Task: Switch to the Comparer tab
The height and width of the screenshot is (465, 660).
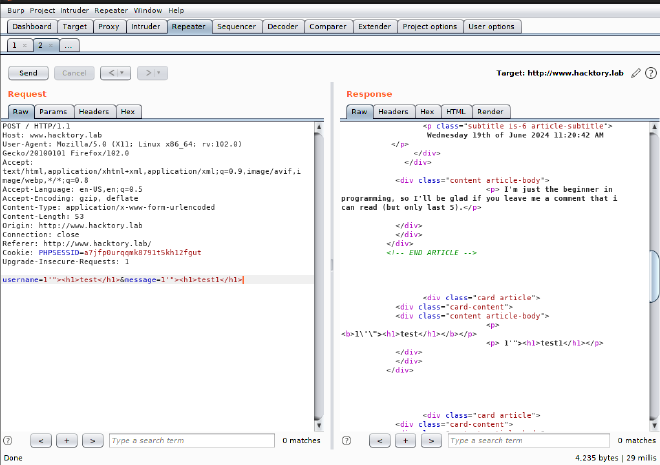Action: [328, 27]
